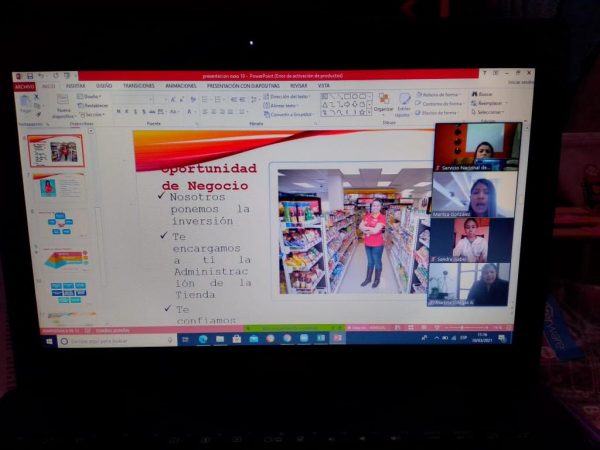Viewport: 600px width, 450px height.
Task: Go to the ANIMACIONES tab
Action: (x=180, y=86)
